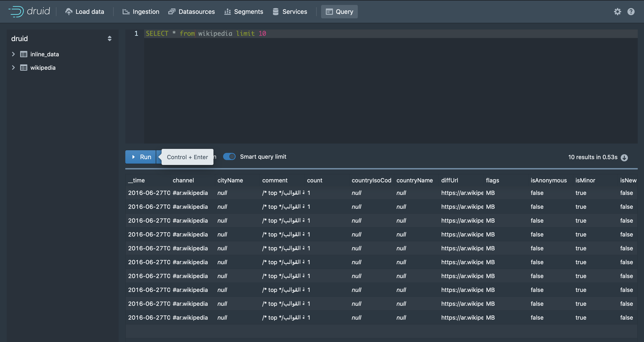The height and width of the screenshot is (342, 644).
Task: Expand the wikipedia datasource tree
Action: click(13, 68)
